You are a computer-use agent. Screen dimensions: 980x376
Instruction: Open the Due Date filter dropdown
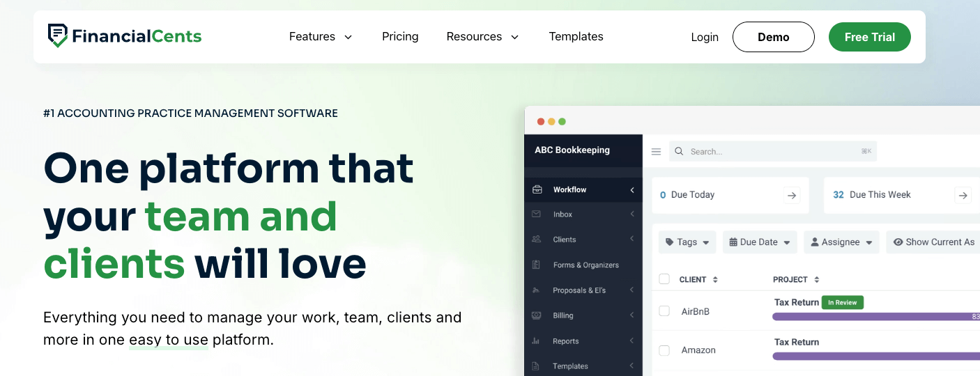coord(759,242)
